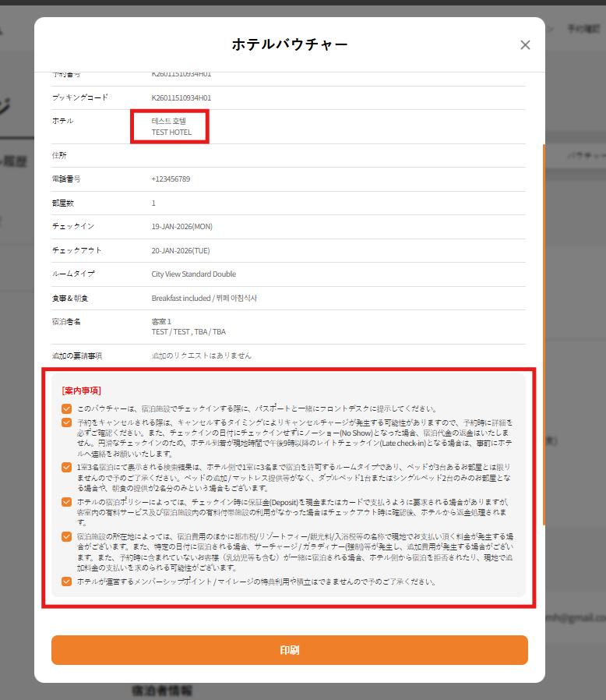This screenshot has height=700, width=606.
Task: Toggle the checkmark beside メンバーシップポイント notice
Action: pyautogui.click(x=66, y=582)
